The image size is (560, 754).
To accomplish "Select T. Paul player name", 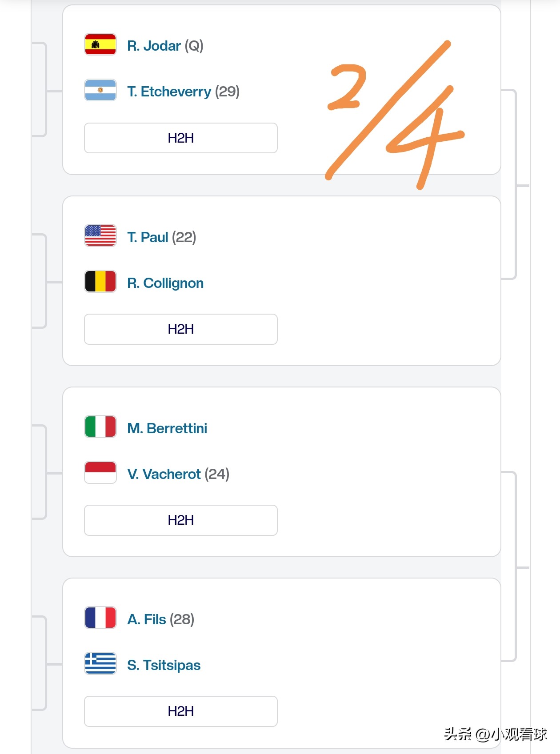I will 148,237.
